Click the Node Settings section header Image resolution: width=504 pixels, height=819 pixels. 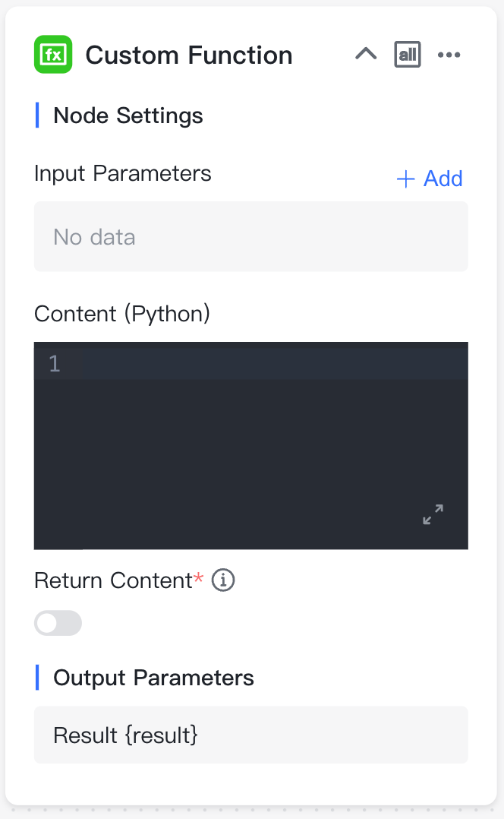tap(128, 115)
